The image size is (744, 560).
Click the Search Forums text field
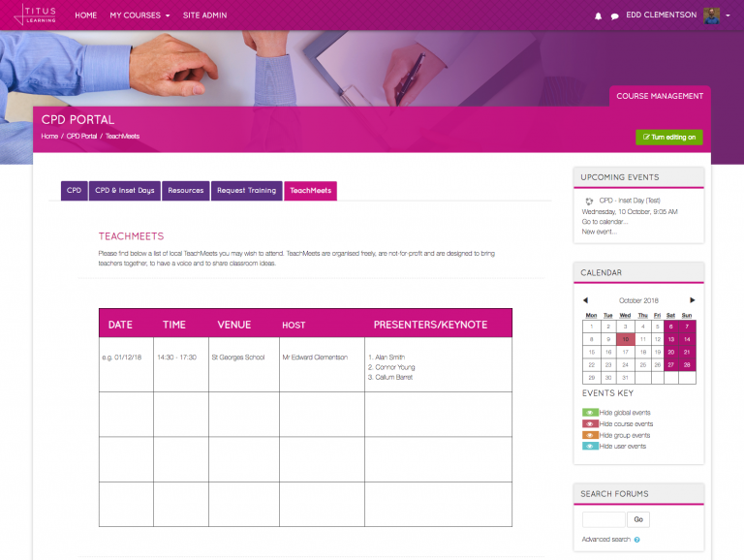pyautogui.click(x=603, y=520)
